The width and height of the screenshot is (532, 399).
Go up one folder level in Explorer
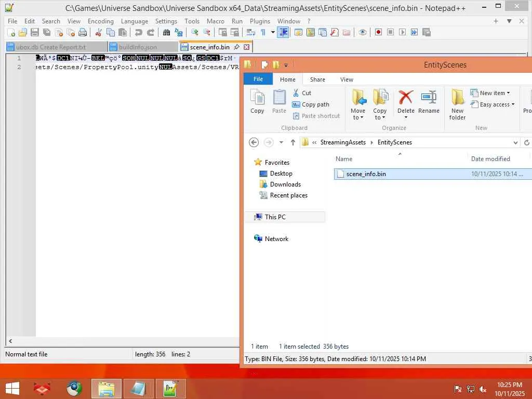(x=293, y=142)
